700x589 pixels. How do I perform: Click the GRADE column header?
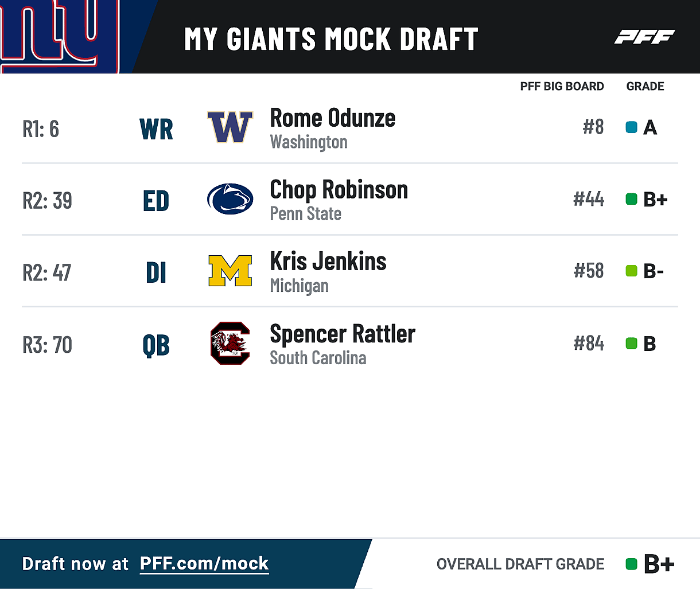pyautogui.click(x=645, y=87)
